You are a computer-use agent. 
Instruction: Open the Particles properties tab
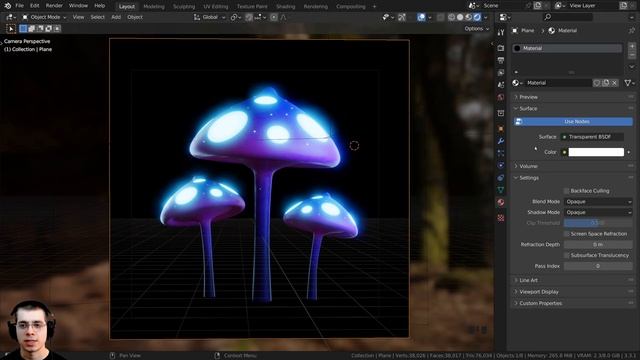(x=501, y=153)
